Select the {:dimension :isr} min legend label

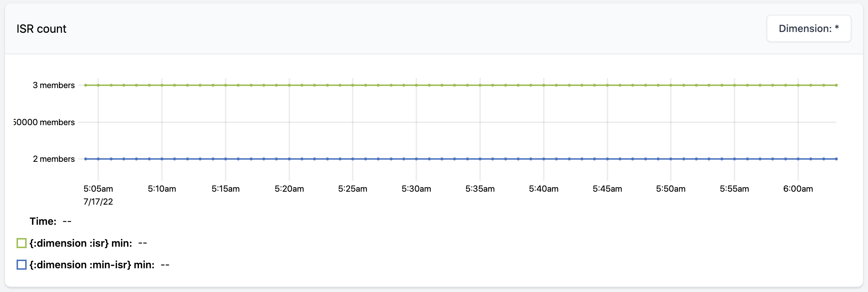[81, 243]
